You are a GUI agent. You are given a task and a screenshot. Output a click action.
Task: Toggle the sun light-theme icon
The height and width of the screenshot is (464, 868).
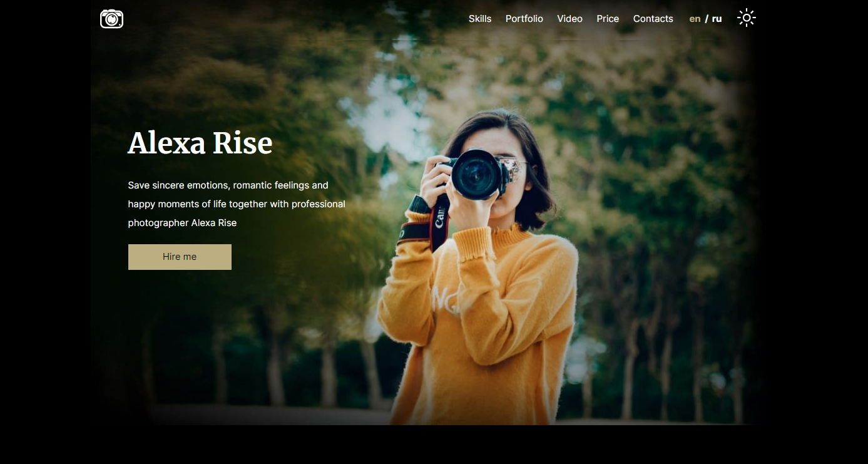747,18
